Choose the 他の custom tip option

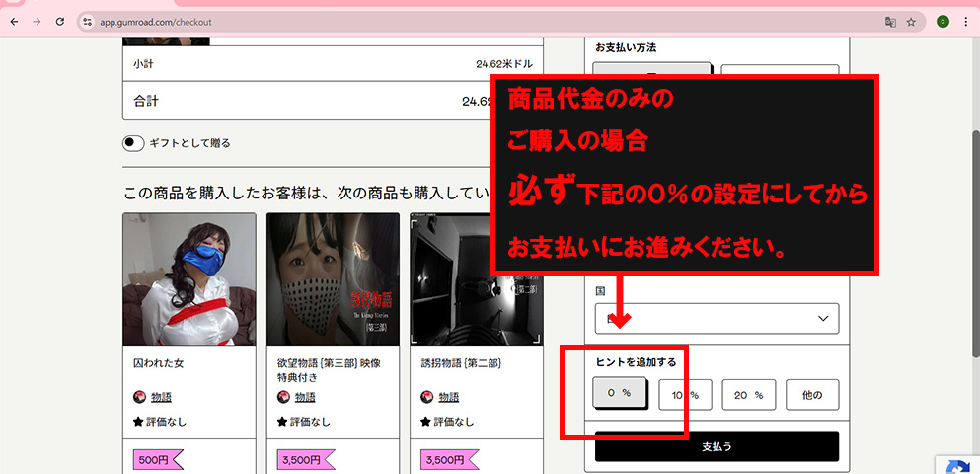(x=812, y=395)
